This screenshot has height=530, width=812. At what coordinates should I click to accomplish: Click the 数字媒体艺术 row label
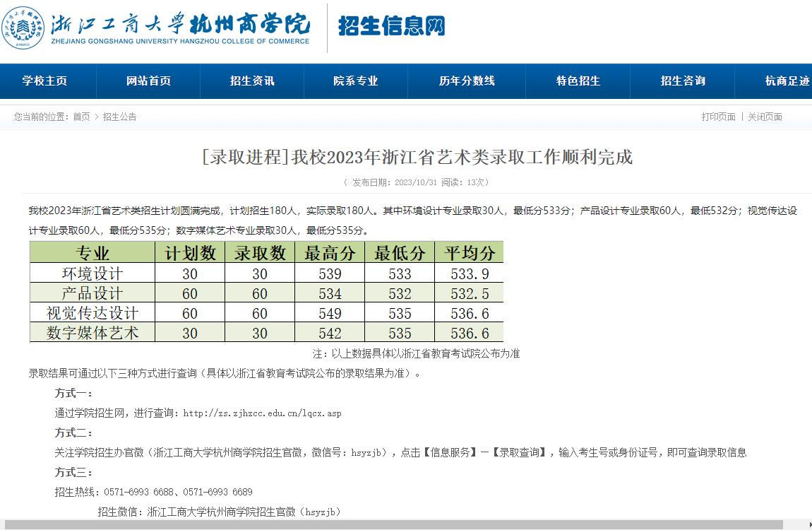point(92,333)
